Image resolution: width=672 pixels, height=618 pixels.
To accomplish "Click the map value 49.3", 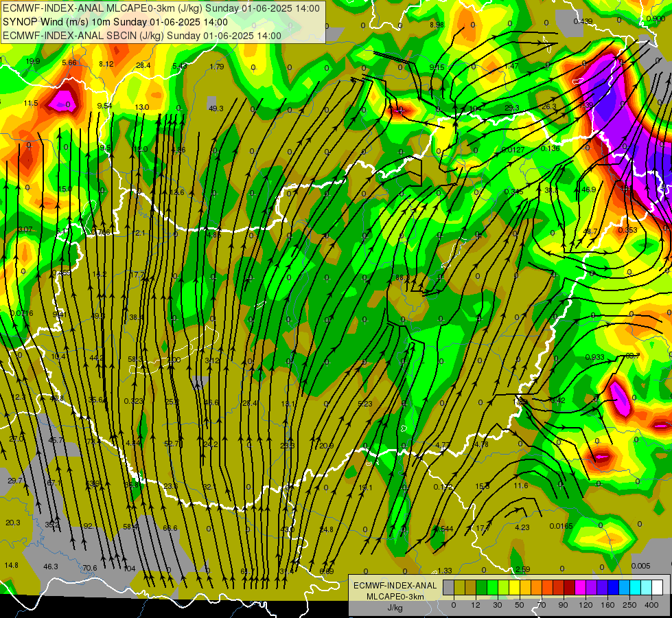I will pyautogui.click(x=216, y=108).
